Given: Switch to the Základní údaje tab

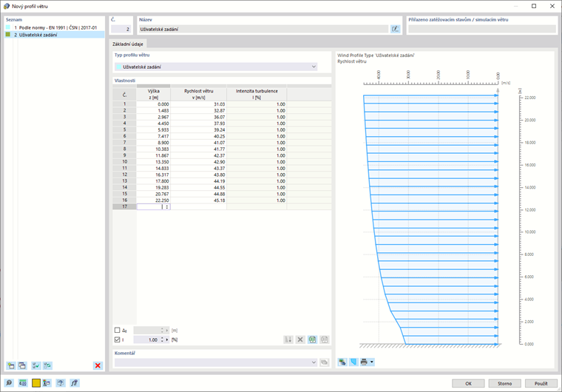Looking at the screenshot, I should coord(128,44).
